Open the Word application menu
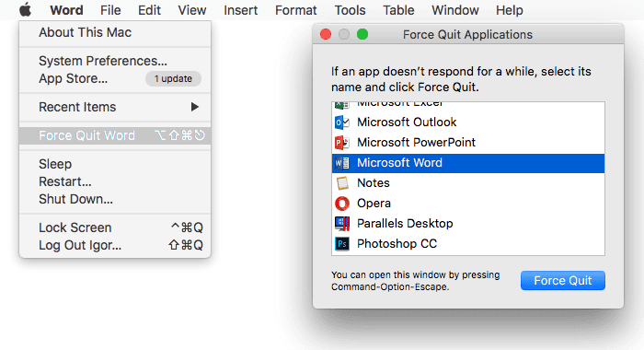Screen dimensions: 644x350 66,10
